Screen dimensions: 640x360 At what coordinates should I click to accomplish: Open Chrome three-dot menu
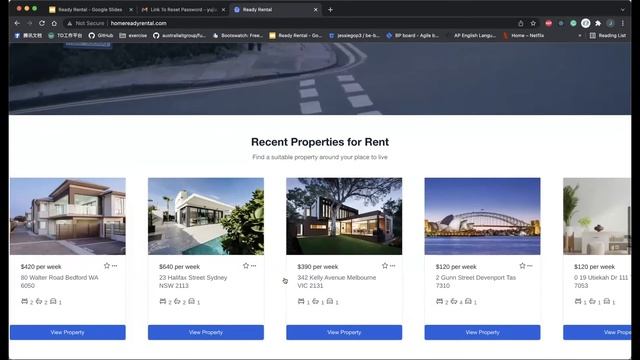click(623, 23)
